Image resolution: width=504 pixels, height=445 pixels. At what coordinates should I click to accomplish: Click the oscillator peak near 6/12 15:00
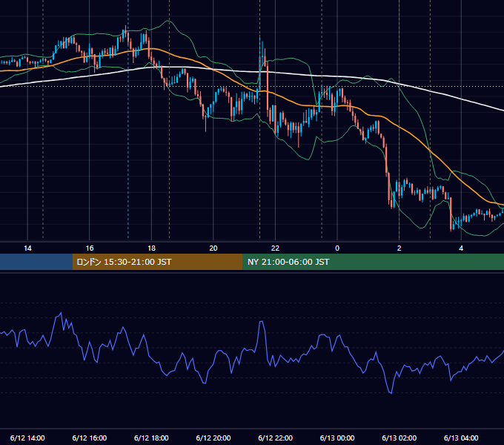point(61,313)
